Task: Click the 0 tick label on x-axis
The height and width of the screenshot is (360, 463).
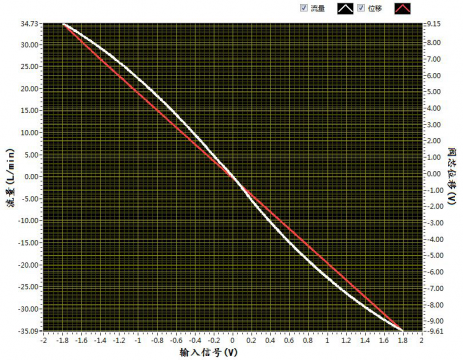Action: (233, 340)
